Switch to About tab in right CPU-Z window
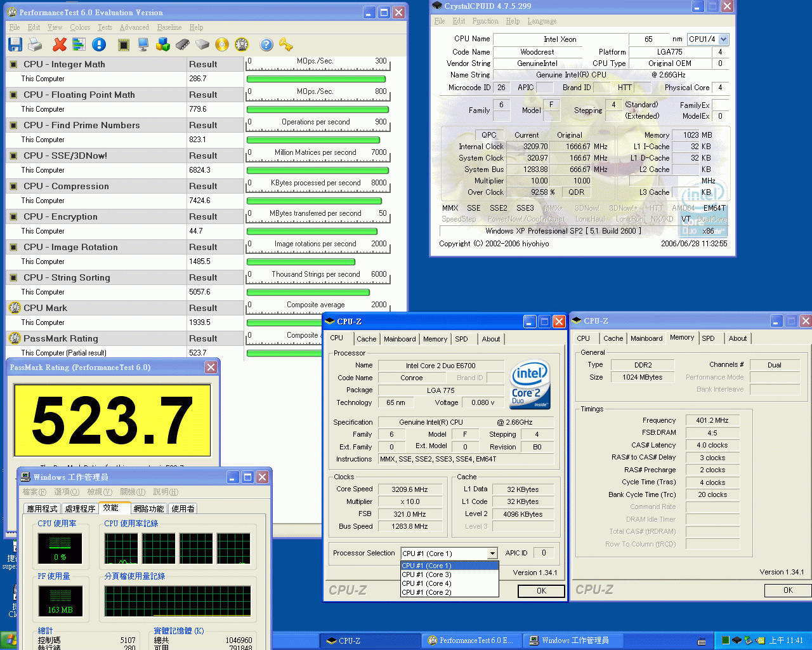The image size is (812, 650). 737,338
